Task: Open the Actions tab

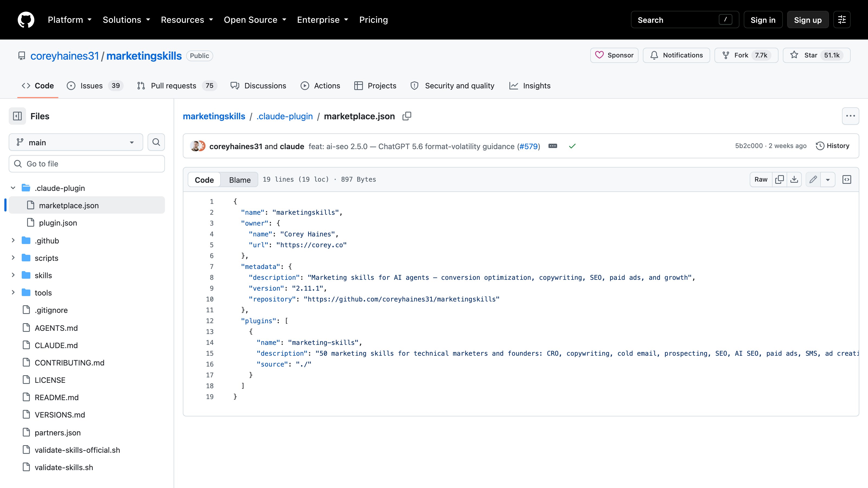Action: pos(320,86)
